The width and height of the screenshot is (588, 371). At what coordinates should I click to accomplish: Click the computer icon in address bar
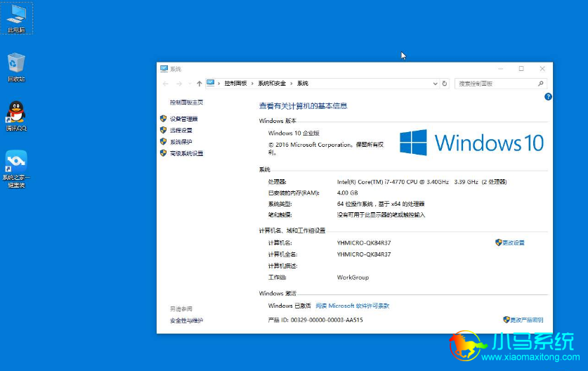click(x=210, y=83)
